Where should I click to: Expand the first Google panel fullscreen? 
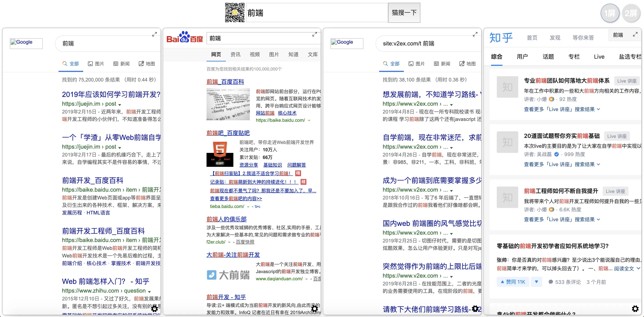point(155,34)
